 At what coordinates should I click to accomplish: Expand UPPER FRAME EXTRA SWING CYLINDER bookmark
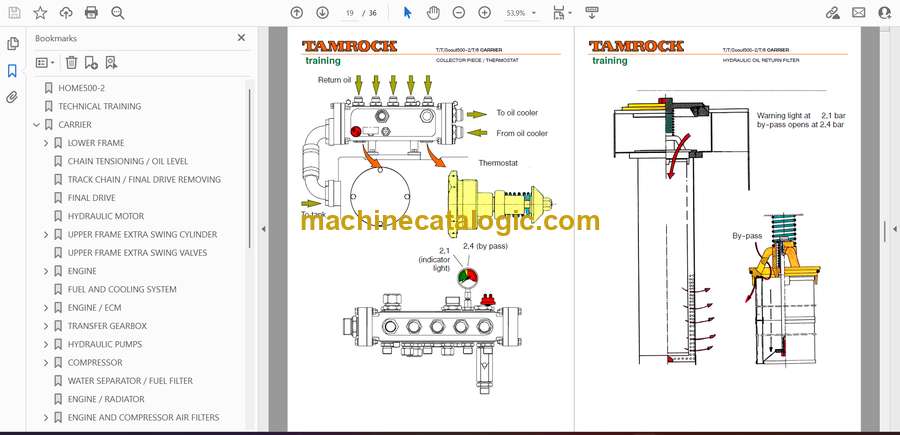(x=46, y=235)
